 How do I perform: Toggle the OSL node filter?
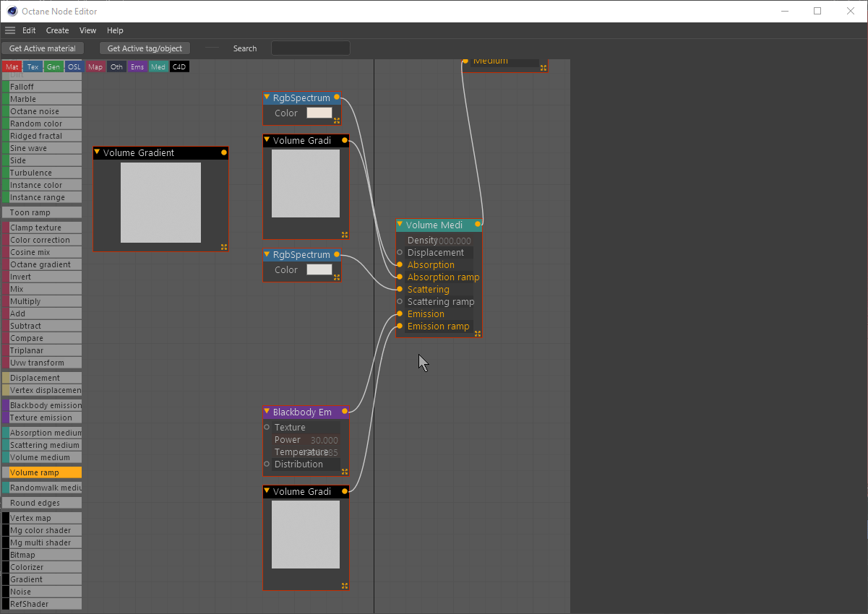coord(74,66)
